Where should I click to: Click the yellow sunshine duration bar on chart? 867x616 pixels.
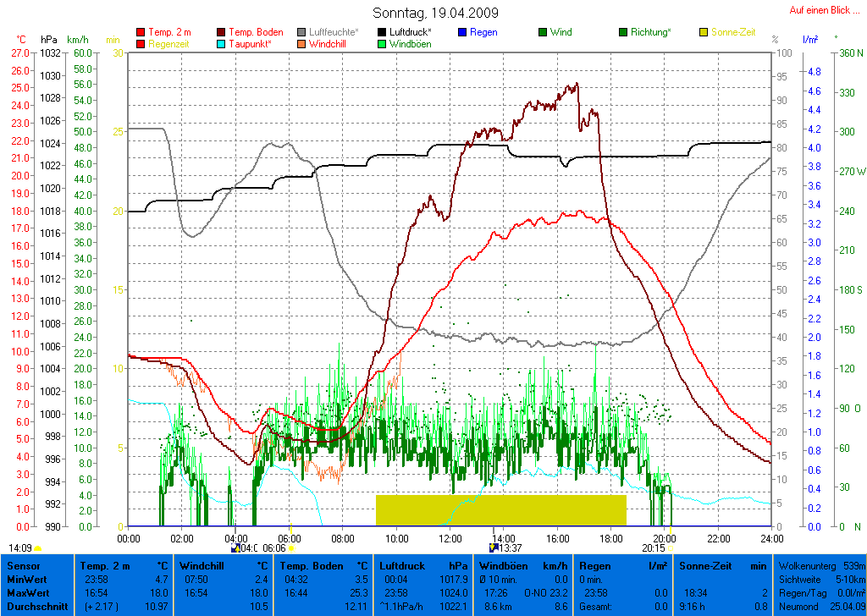[x=500, y=510]
